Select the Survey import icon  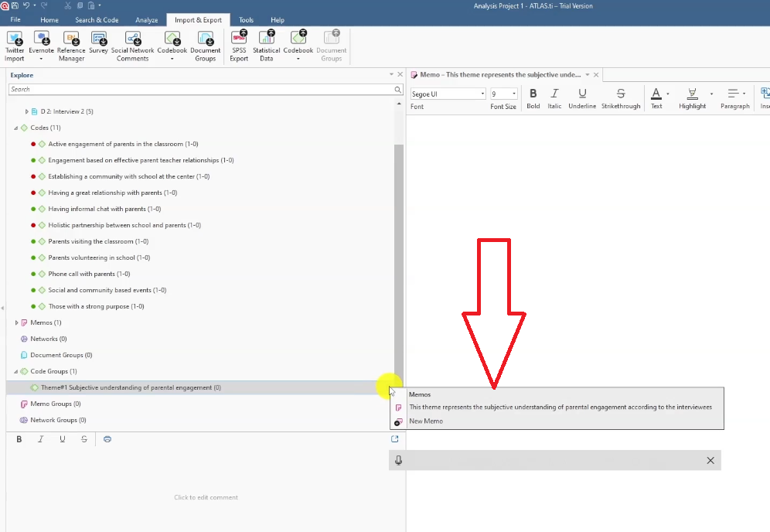(98, 40)
